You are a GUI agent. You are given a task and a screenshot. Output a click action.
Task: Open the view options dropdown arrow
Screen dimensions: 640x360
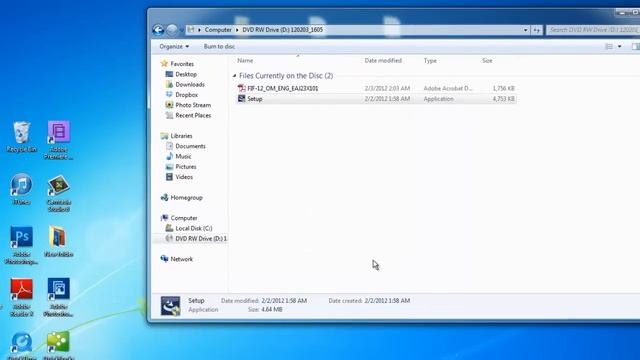pos(619,47)
